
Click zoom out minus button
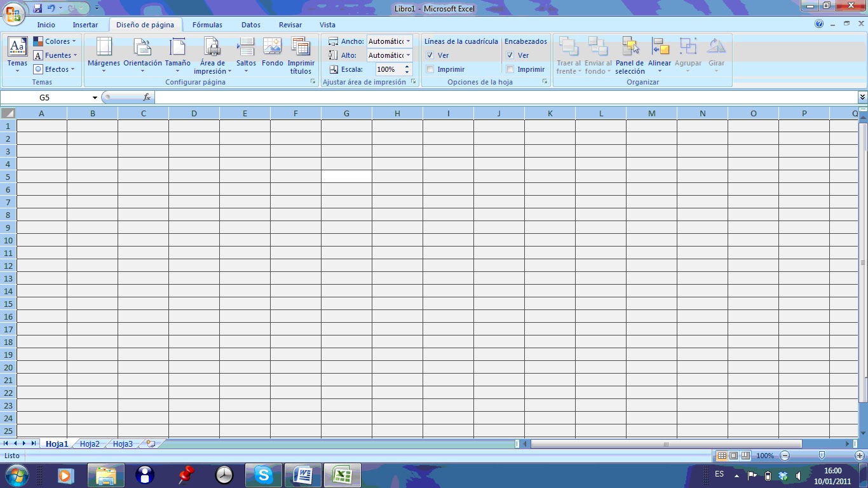click(x=785, y=456)
